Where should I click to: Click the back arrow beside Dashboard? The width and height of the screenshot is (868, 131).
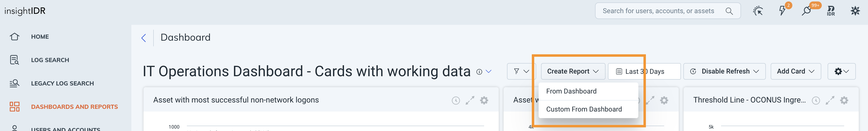(x=144, y=38)
